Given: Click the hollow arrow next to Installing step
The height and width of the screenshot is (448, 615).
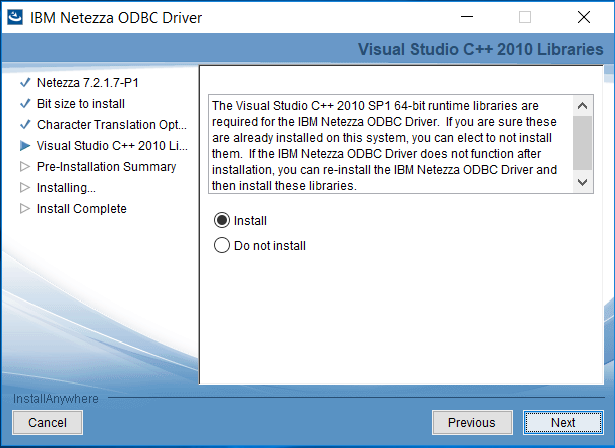Looking at the screenshot, I should click(25, 188).
